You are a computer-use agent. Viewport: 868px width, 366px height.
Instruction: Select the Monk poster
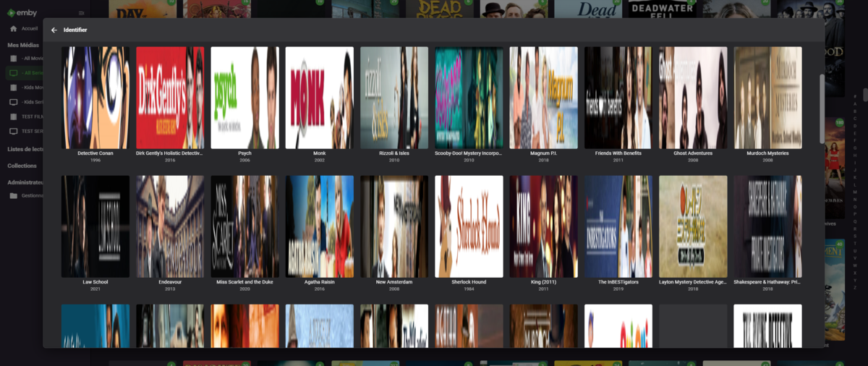[x=319, y=98]
